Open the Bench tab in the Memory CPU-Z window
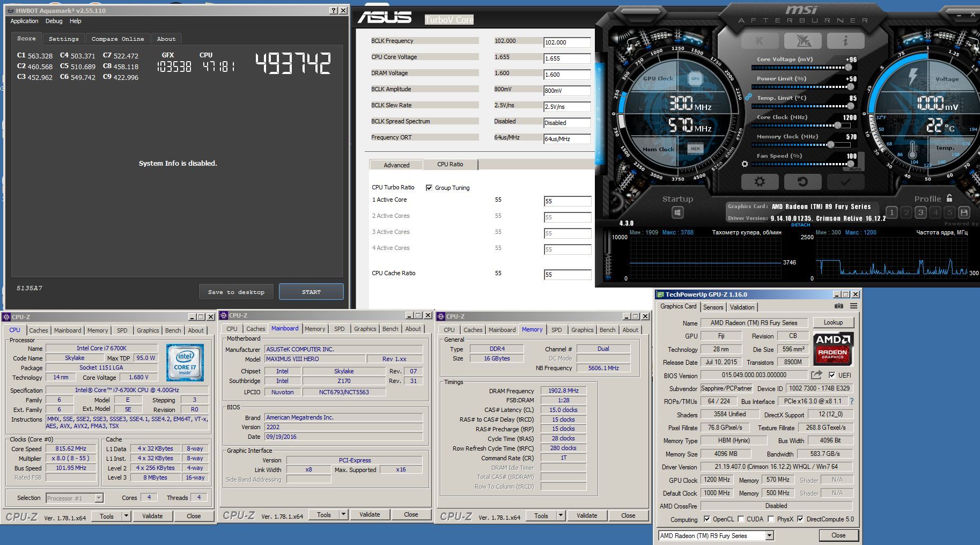Image resolution: width=980 pixels, height=545 pixels. [607, 330]
